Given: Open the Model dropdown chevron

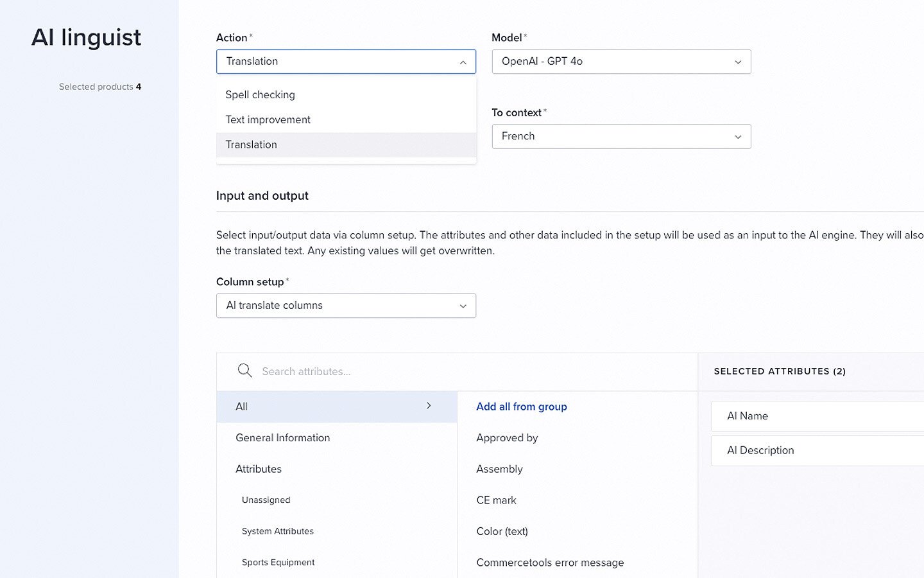Looking at the screenshot, I should coord(737,62).
